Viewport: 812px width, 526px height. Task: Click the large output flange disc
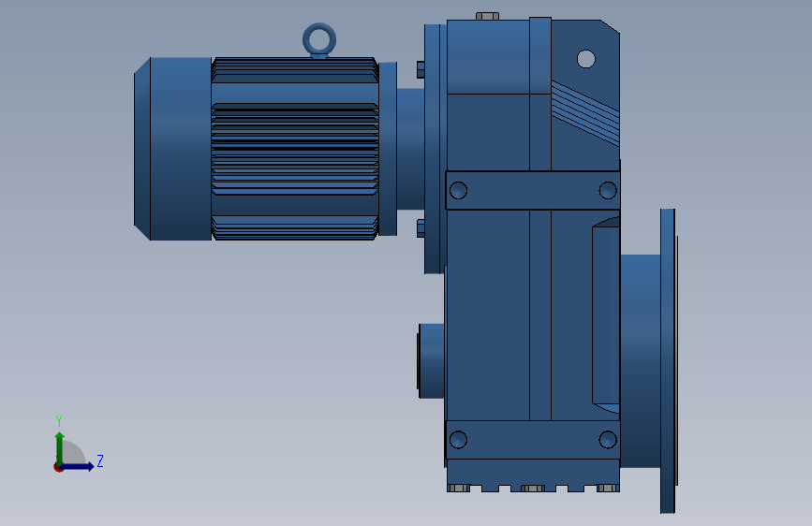[669, 361]
